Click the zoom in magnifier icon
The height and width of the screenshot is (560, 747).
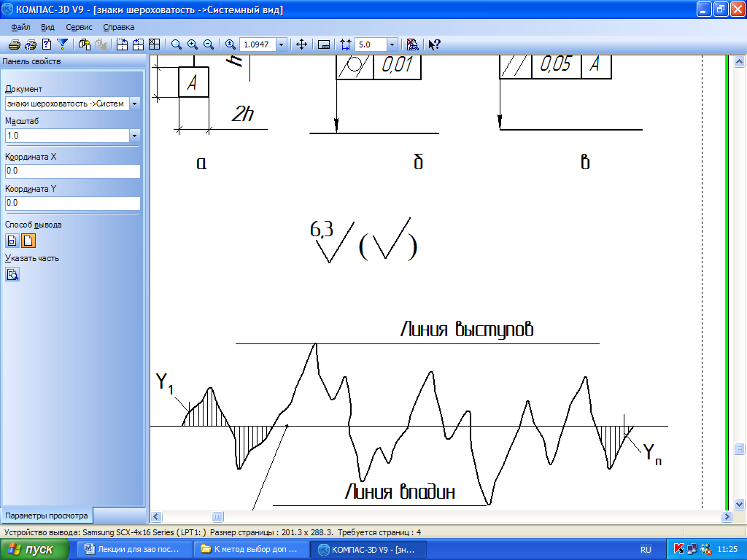[193, 44]
